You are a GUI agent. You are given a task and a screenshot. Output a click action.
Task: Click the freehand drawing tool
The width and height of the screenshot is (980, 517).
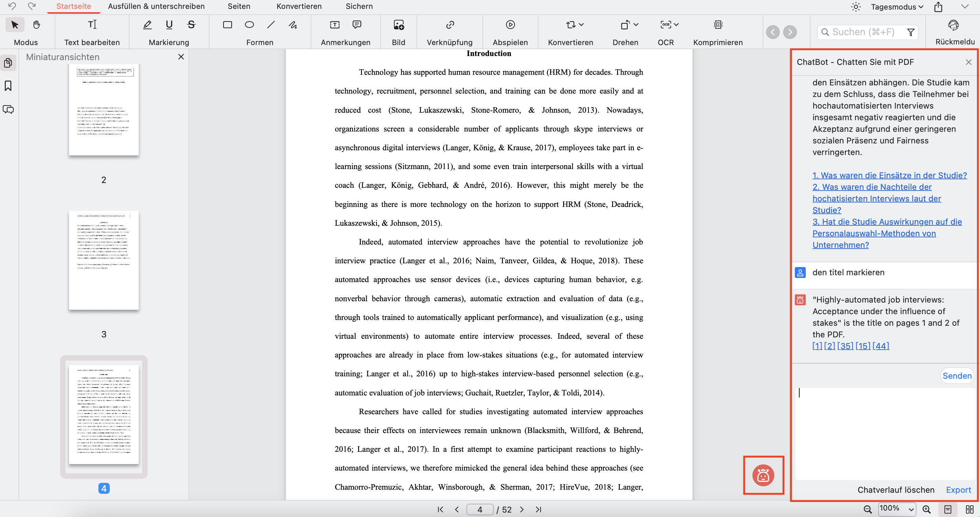(x=292, y=25)
